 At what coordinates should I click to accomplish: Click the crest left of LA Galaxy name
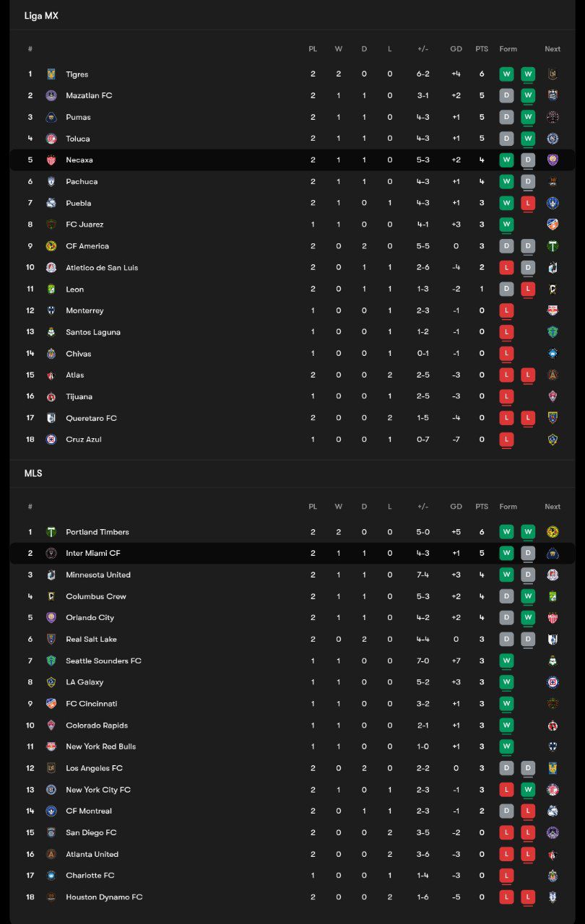coord(51,682)
